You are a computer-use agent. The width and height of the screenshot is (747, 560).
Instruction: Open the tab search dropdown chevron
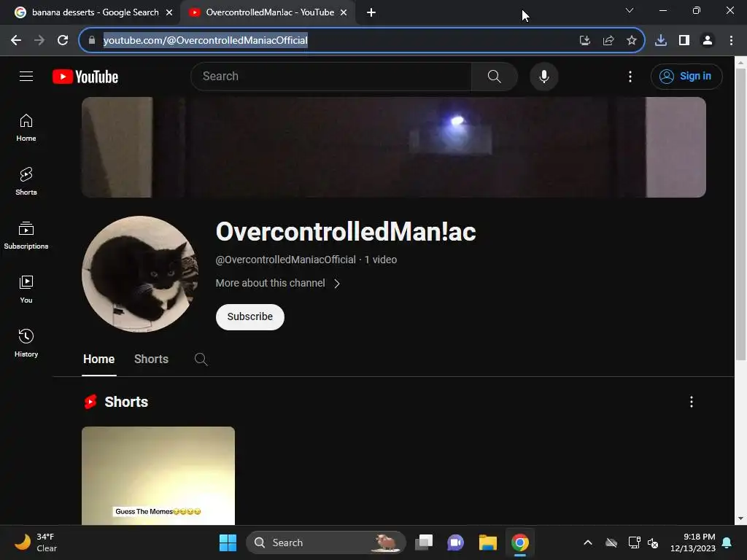tap(630, 10)
